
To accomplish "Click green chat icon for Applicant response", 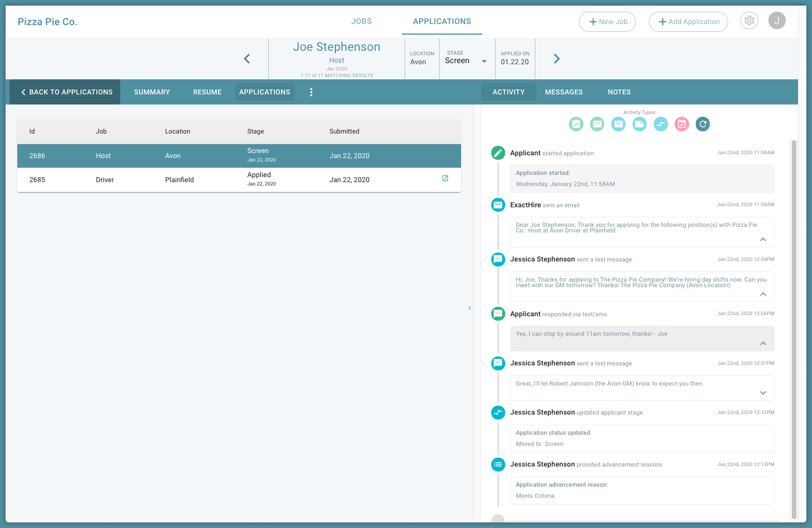I will [x=498, y=313].
